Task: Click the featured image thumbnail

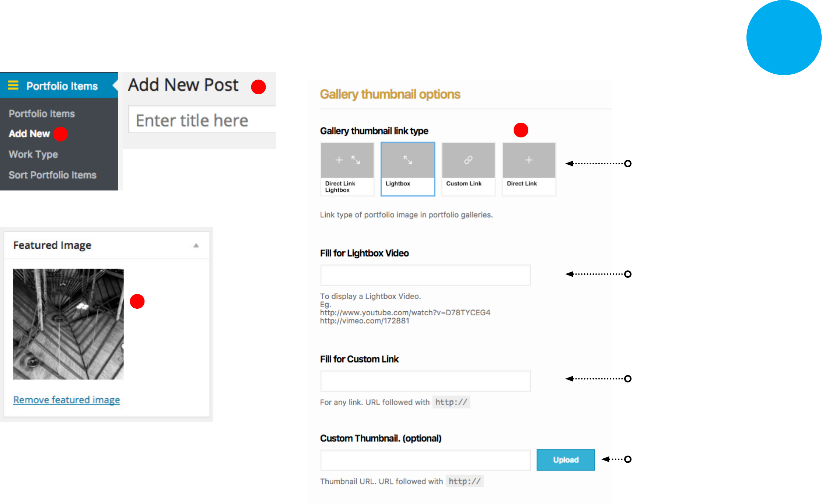Action: 68,324
